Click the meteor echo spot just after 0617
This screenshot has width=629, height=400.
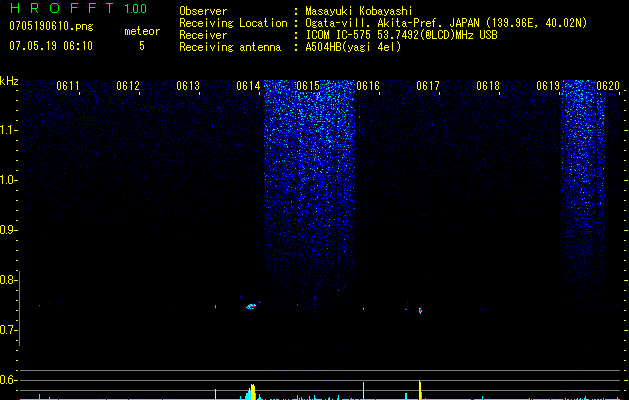click(x=420, y=311)
